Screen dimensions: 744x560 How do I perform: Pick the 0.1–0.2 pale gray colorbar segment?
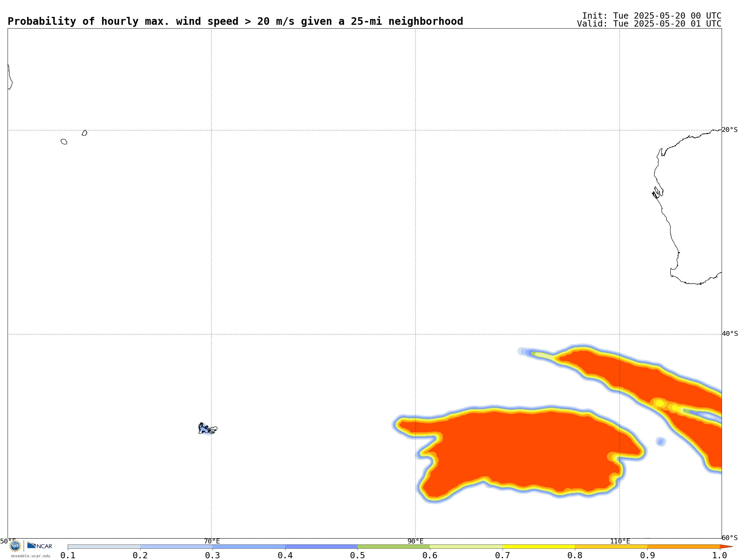[104, 547]
